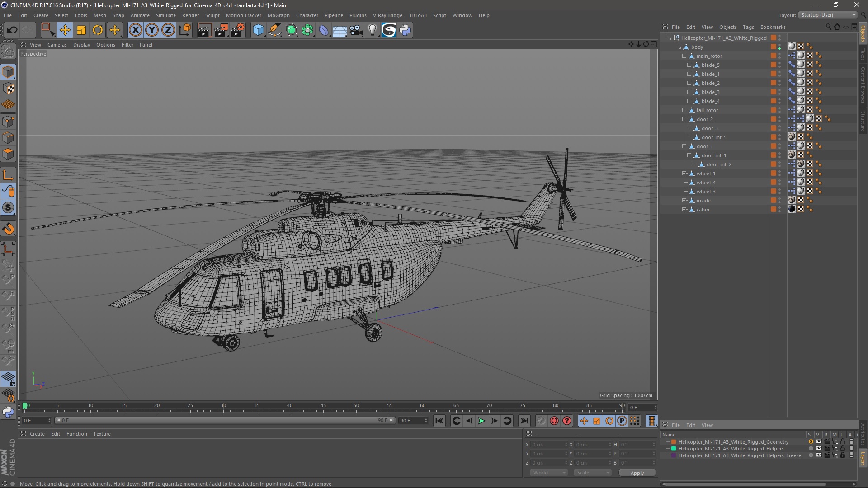The image size is (868, 488).
Task: Open Object Manager Bookmarks menu
Action: [773, 27]
